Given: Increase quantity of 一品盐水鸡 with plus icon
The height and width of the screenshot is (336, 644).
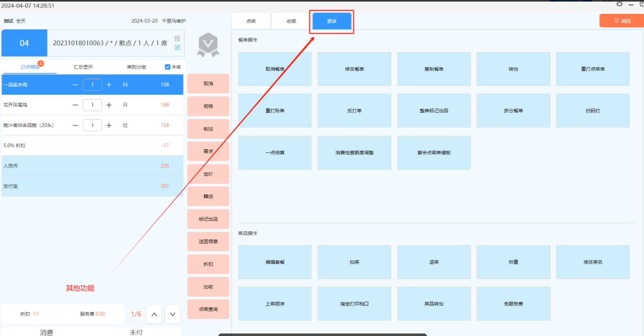Looking at the screenshot, I should [109, 85].
